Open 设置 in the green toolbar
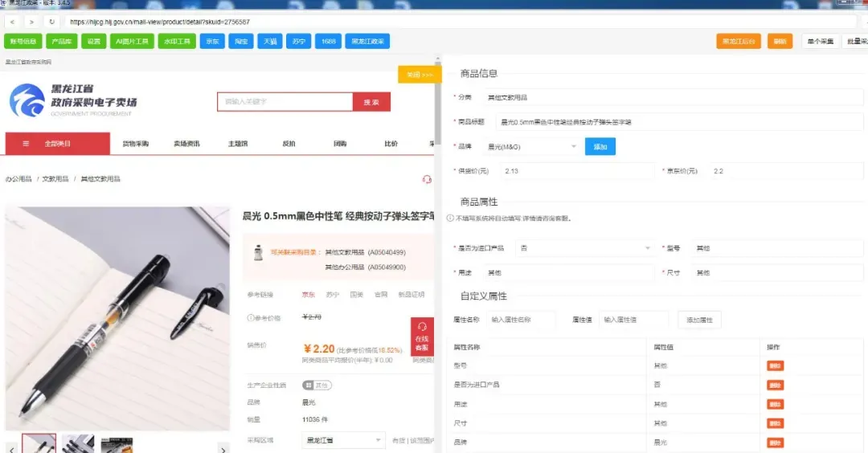868x453 pixels. [x=93, y=42]
